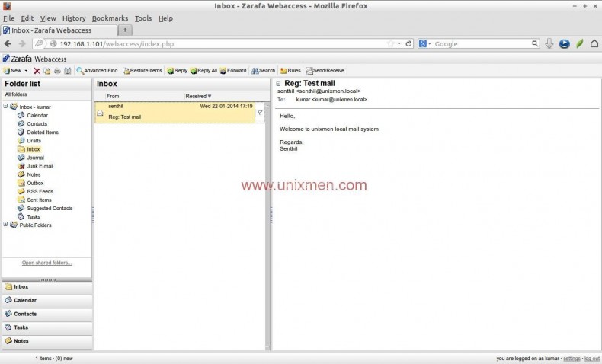Viewport: 602px width, 364px height.
Task: Sort messages by From column
Action: [x=144, y=96]
